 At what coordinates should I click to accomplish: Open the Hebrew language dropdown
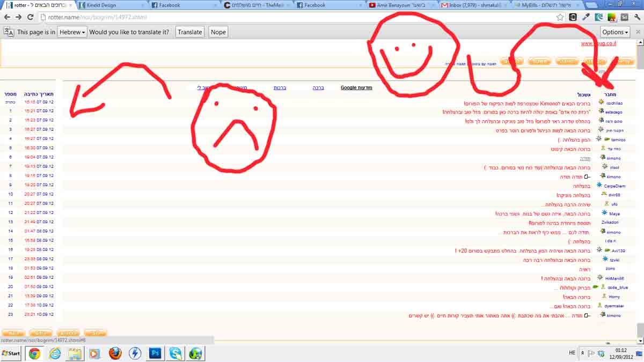(x=72, y=32)
